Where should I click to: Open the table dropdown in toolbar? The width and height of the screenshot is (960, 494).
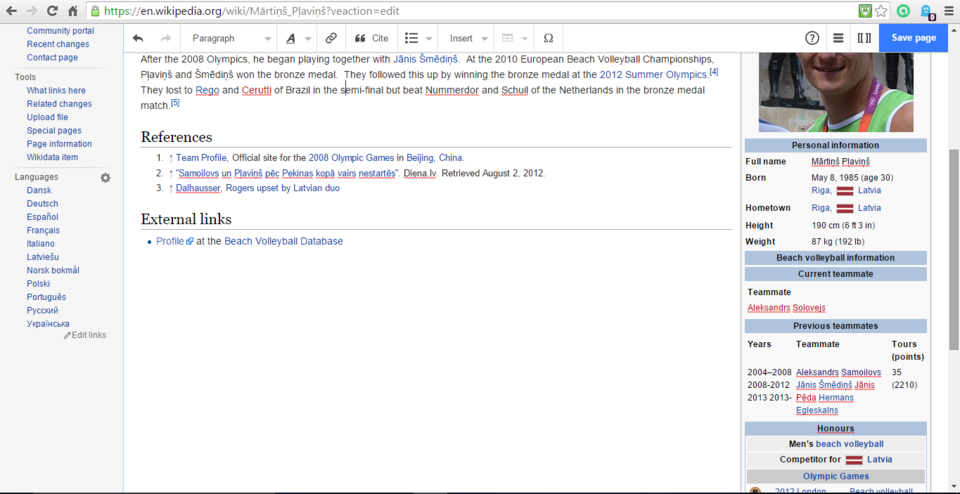pos(514,38)
